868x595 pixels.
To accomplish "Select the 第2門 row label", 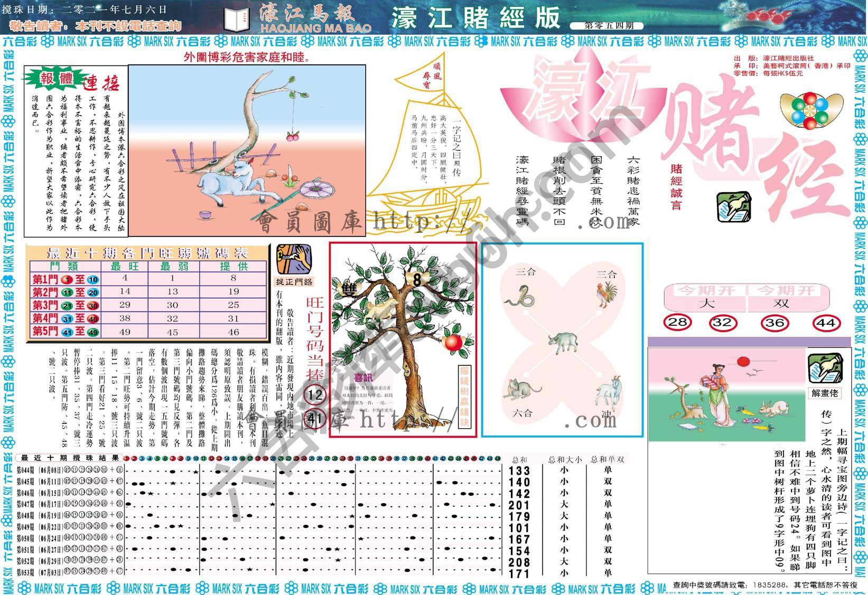I will (66, 292).
